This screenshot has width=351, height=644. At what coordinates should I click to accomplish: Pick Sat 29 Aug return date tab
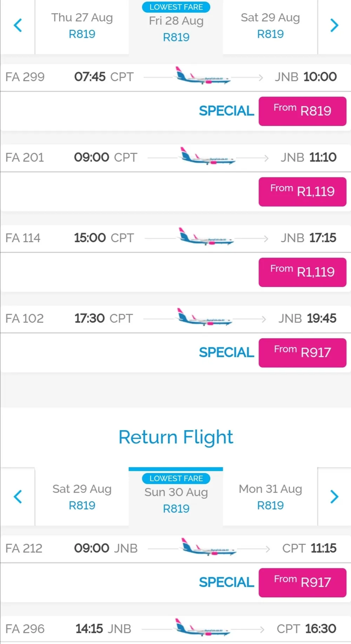coord(82,497)
